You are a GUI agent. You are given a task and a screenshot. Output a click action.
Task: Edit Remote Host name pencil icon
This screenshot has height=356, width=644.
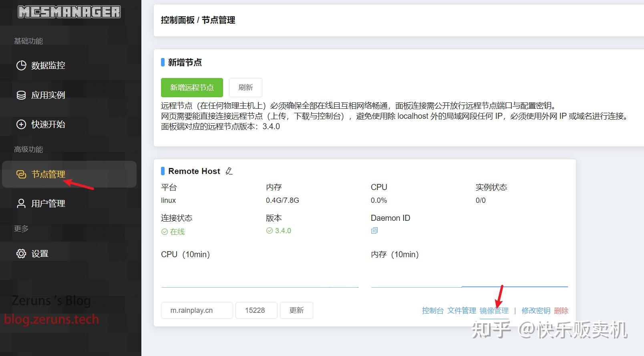[x=229, y=171]
